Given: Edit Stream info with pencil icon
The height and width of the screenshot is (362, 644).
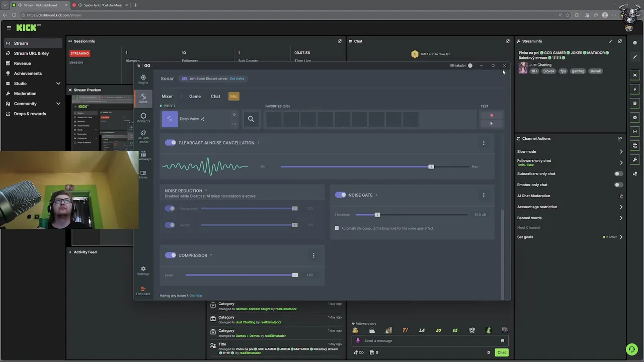Looking at the screenshot, I should [x=611, y=41].
